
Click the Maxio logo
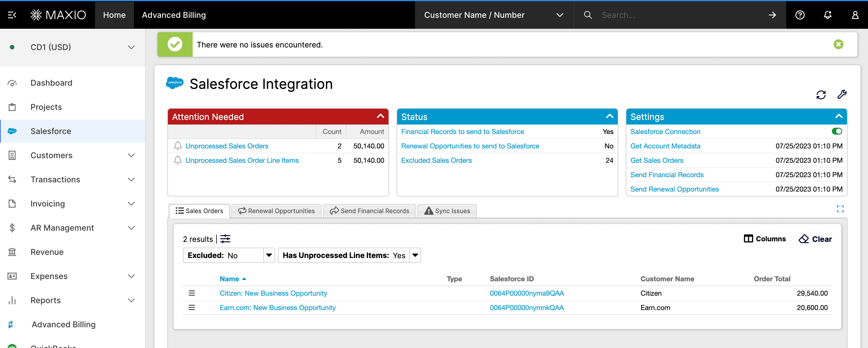point(58,15)
